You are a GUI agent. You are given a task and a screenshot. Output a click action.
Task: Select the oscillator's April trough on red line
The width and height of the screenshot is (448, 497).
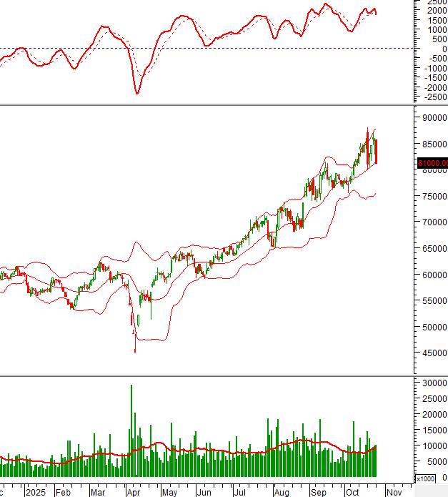pyautogui.click(x=137, y=93)
